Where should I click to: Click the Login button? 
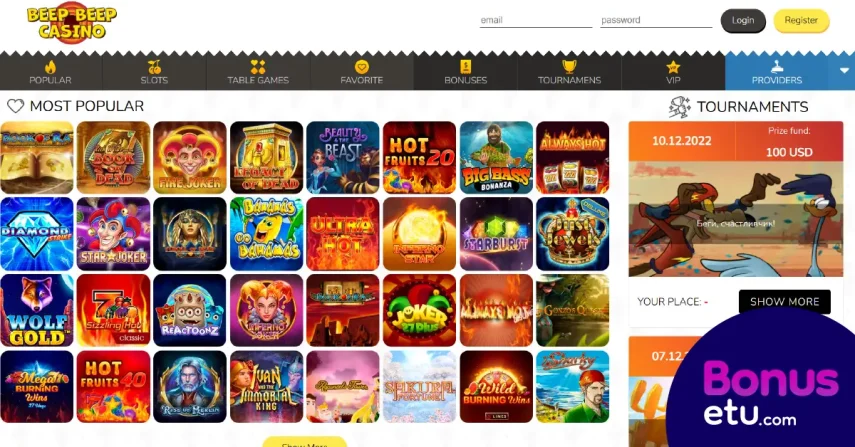(x=743, y=21)
